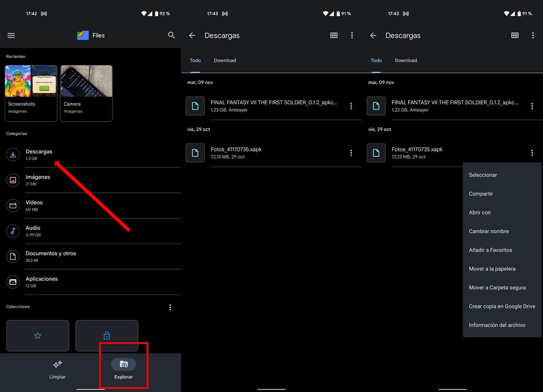The height and width of the screenshot is (392, 543).
Task: Open the Documentos y otros category icon
Action: (x=13, y=256)
